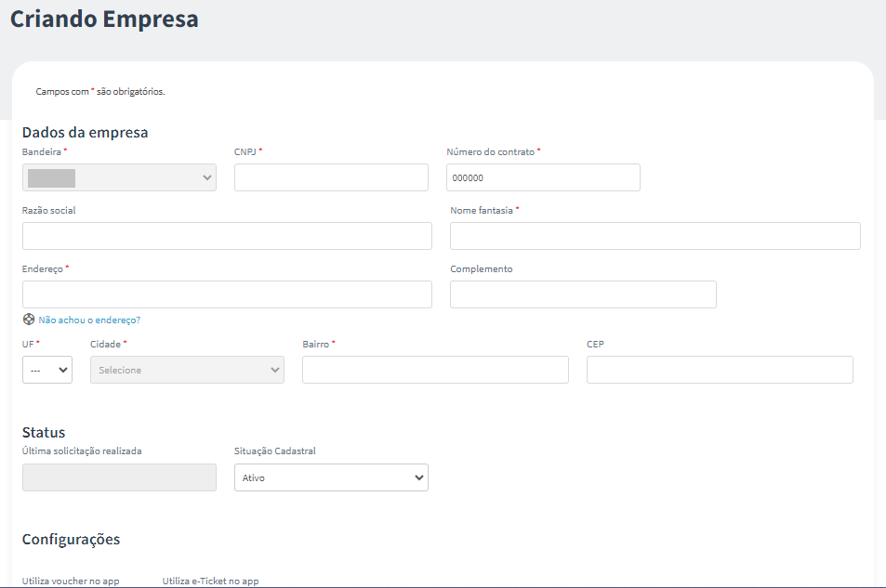Click into the Nome fantasia field

pyautogui.click(x=655, y=236)
